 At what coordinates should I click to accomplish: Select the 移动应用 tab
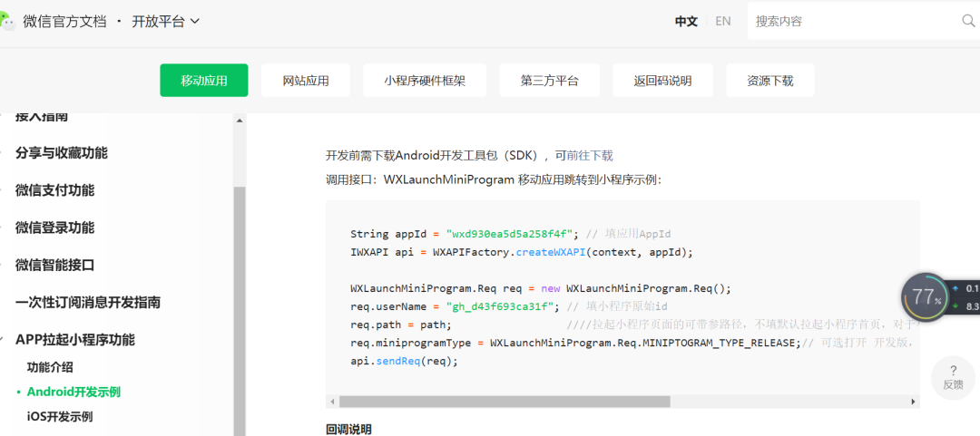pos(204,81)
